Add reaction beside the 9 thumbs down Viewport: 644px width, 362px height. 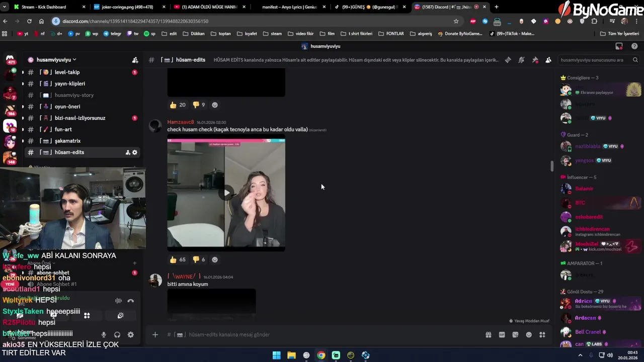coord(215,105)
